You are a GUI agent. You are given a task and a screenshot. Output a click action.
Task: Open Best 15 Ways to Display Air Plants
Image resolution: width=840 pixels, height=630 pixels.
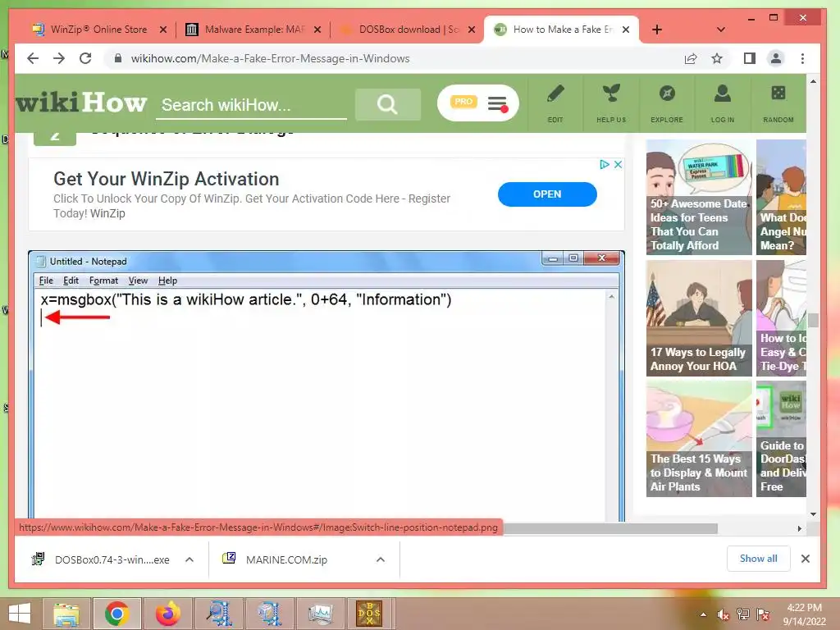click(x=699, y=439)
